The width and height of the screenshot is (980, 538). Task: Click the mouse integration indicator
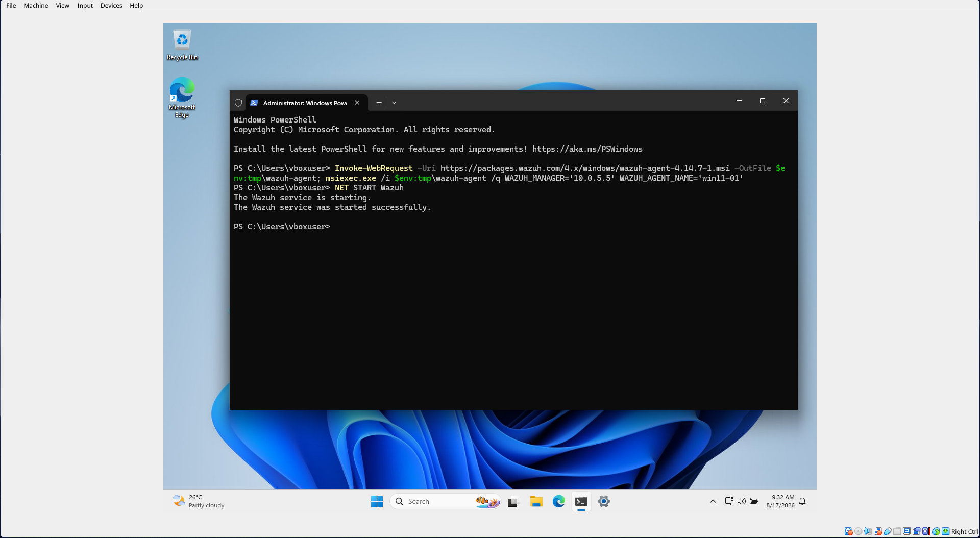pos(936,531)
